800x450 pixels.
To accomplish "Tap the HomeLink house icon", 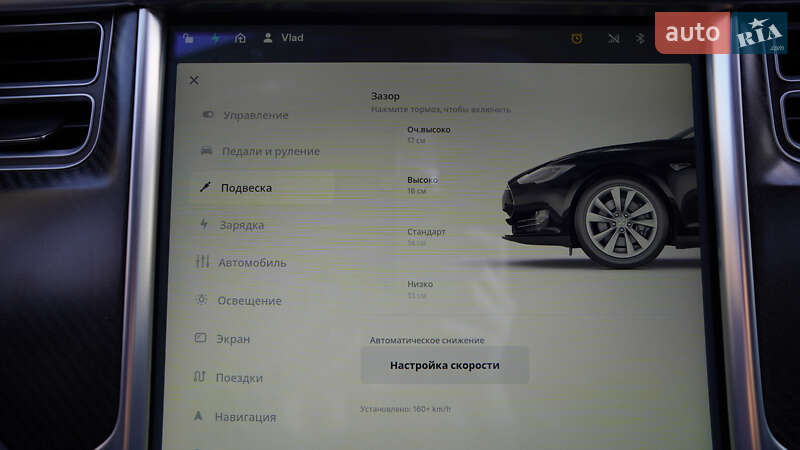I will coord(240,38).
